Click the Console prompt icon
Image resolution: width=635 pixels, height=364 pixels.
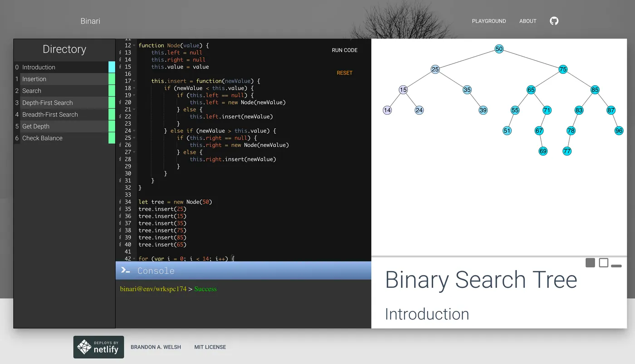click(125, 270)
